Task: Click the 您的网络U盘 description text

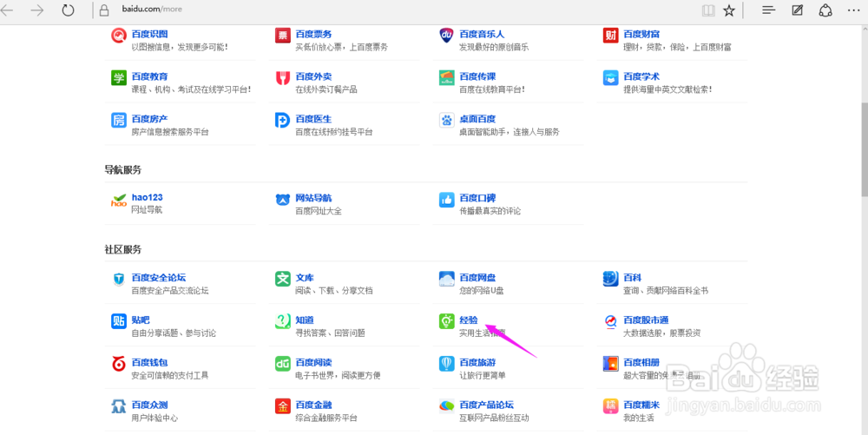Action: tap(481, 291)
